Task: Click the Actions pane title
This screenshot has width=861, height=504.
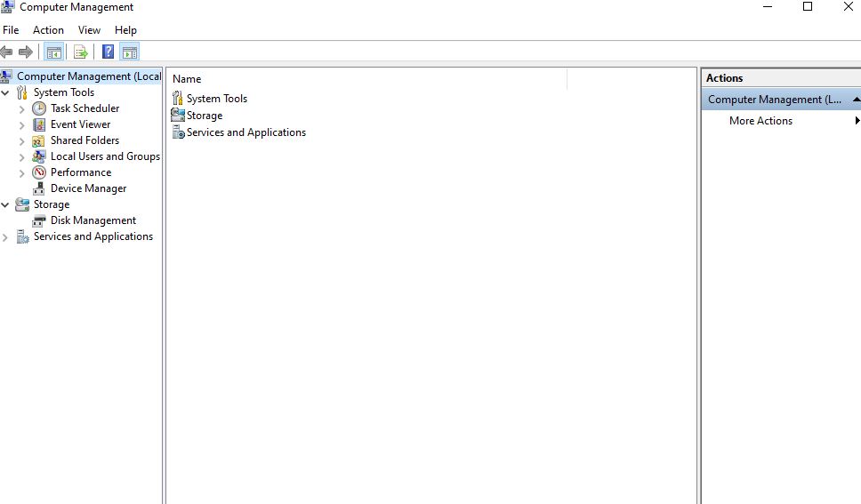Action: pyautogui.click(x=724, y=78)
